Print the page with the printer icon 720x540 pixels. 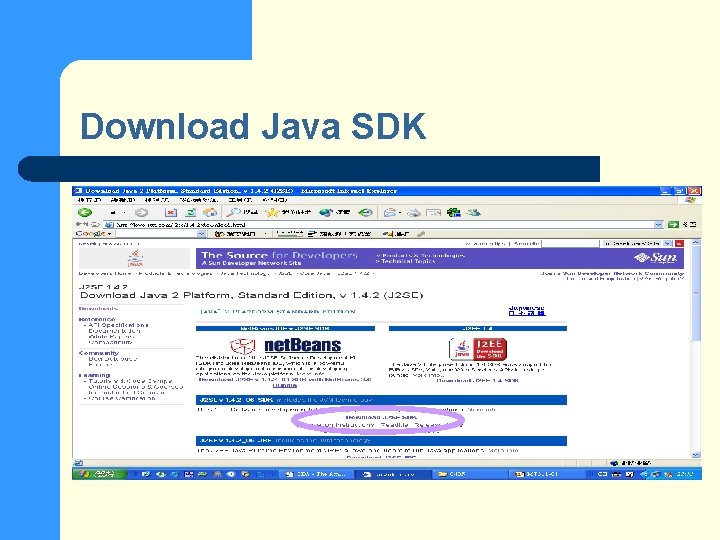click(414, 212)
